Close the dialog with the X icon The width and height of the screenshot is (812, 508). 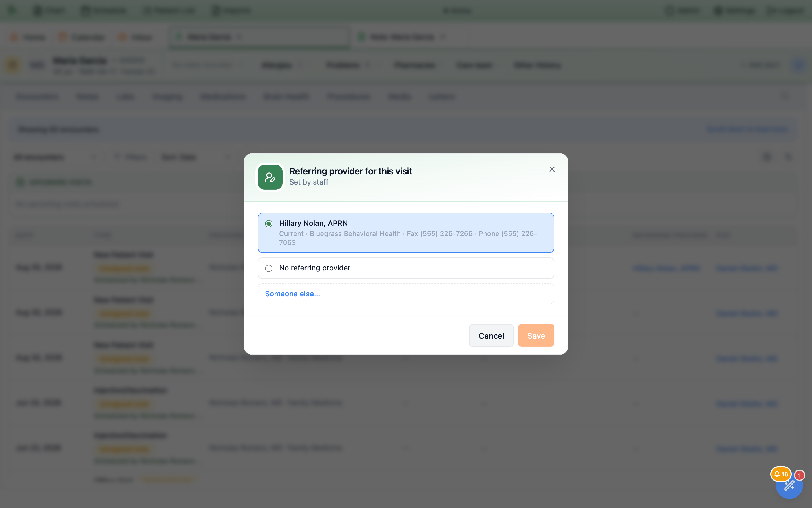coord(552,169)
